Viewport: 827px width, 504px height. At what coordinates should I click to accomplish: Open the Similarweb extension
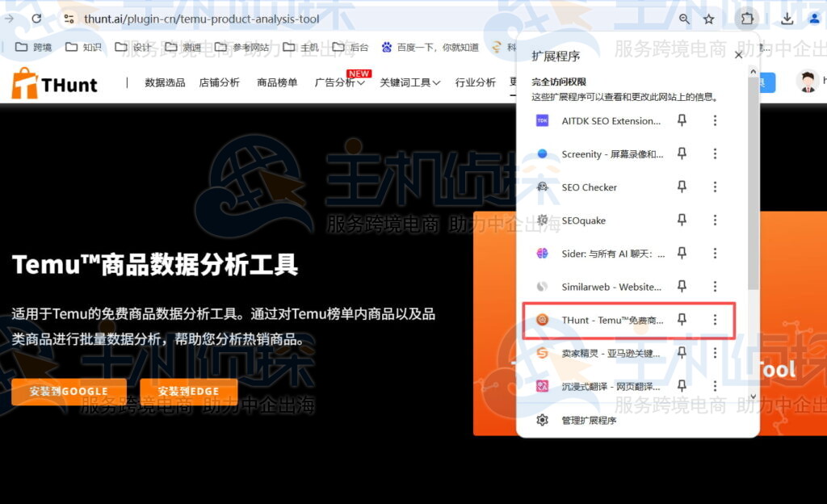[610, 286]
